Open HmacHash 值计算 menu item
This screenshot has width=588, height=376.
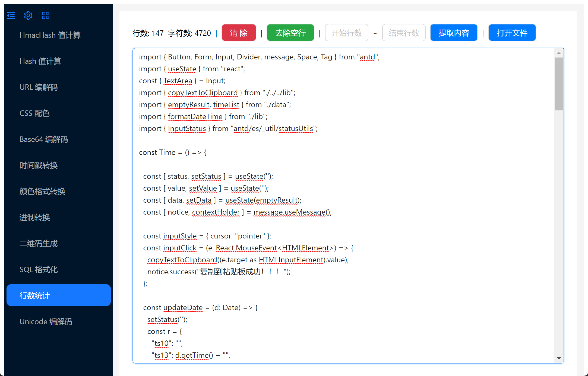[50, 35]
